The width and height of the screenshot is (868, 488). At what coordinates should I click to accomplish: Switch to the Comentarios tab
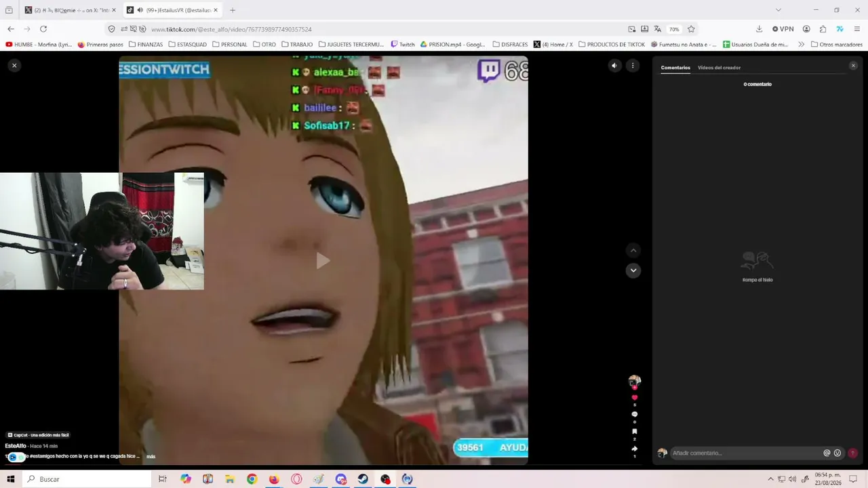point(675,68)
